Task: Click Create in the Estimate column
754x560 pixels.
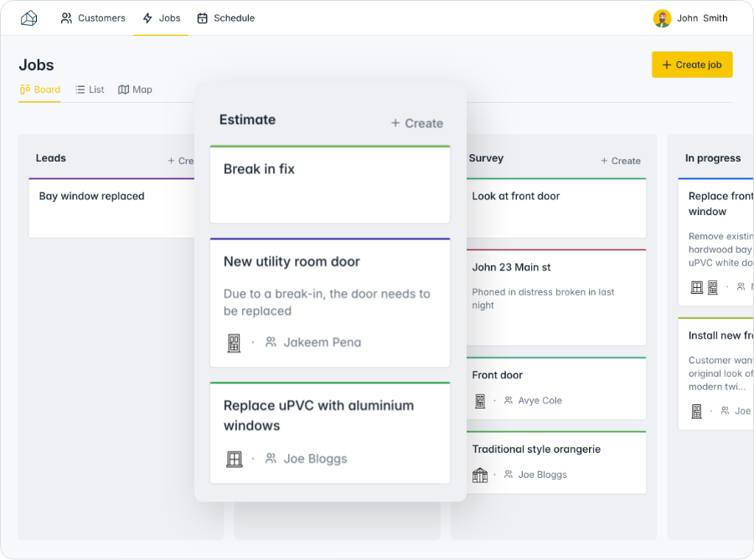Action: (x=416, y=123)
